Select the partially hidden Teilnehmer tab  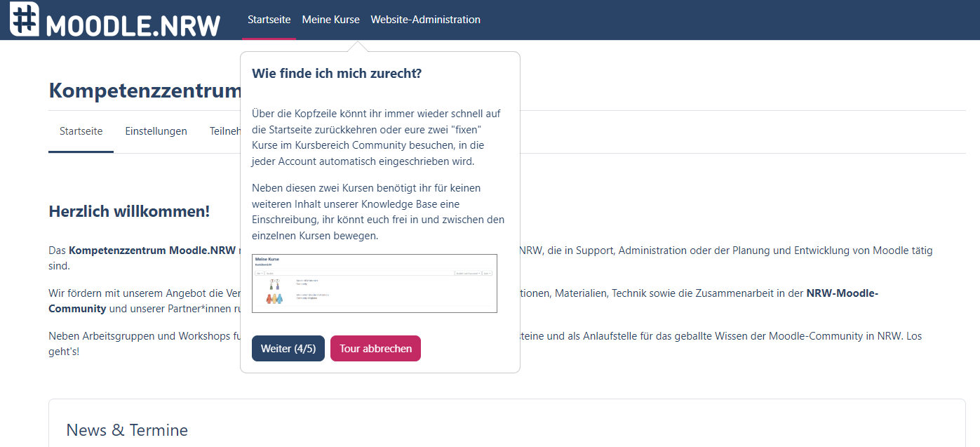(x=224, y=131)
